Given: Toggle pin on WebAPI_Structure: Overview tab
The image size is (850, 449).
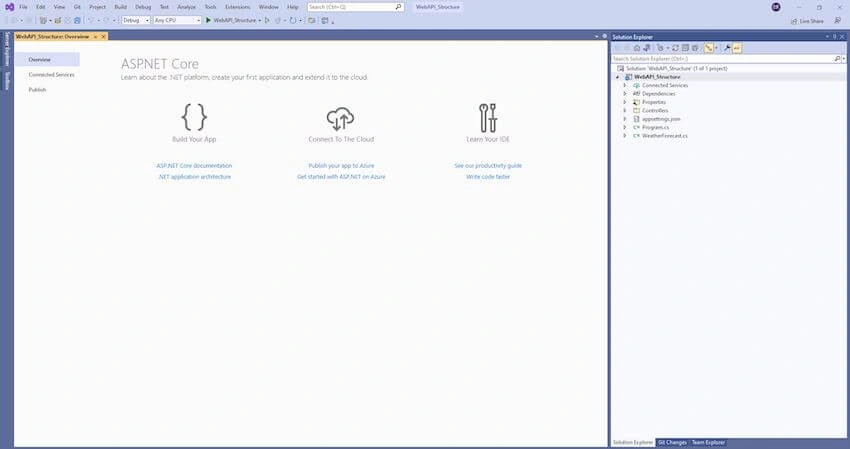Looking at the screenshot, I should click(95, 37).
